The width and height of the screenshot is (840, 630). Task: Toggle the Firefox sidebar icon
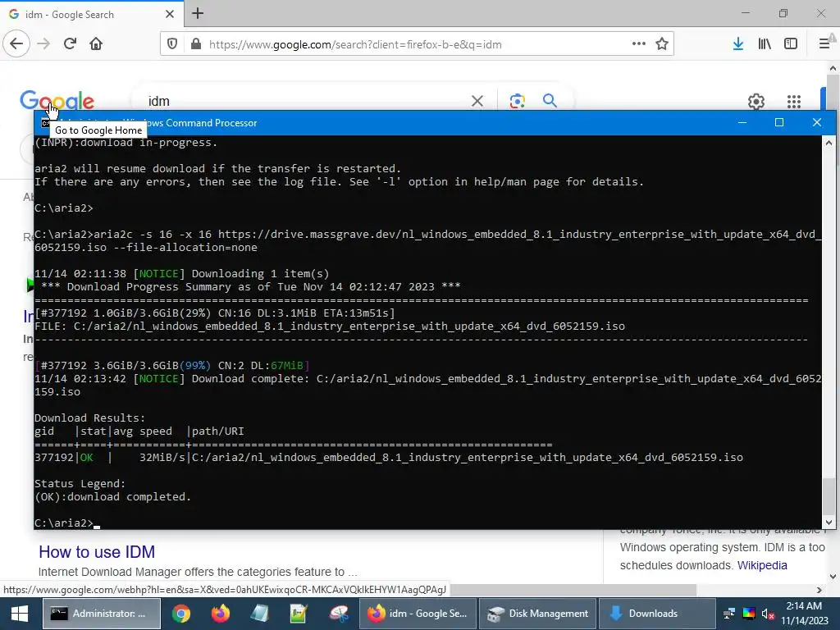[x=791, y=43]
